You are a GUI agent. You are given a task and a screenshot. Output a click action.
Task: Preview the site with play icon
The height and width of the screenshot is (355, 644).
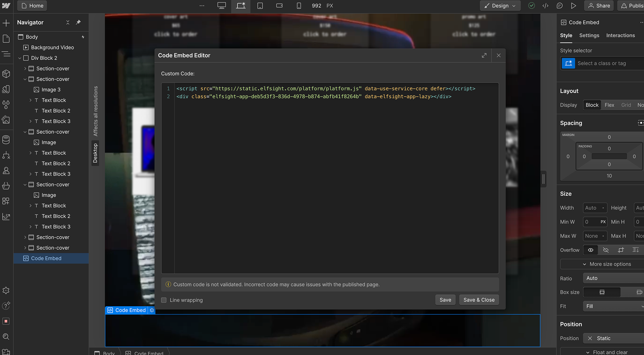point(574,6)
